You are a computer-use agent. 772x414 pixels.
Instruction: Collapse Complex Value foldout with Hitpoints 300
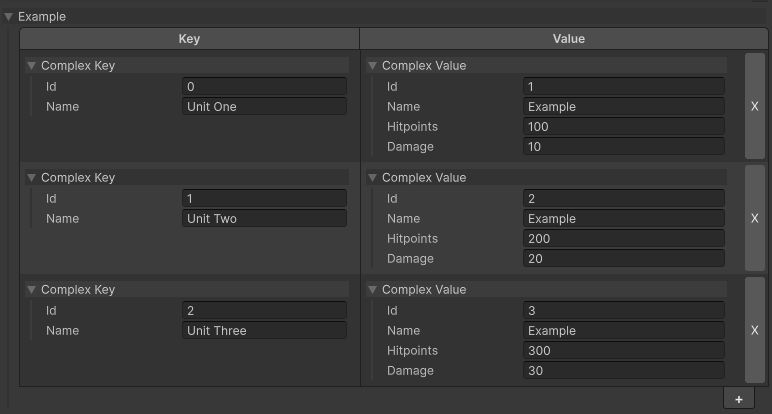click(x=373, y=290)
